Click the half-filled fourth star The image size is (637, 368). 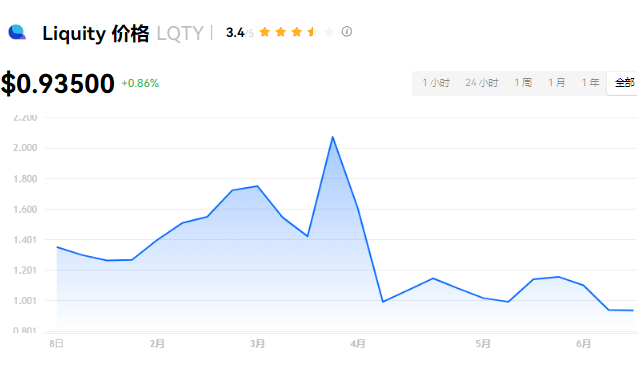point(312,32)
